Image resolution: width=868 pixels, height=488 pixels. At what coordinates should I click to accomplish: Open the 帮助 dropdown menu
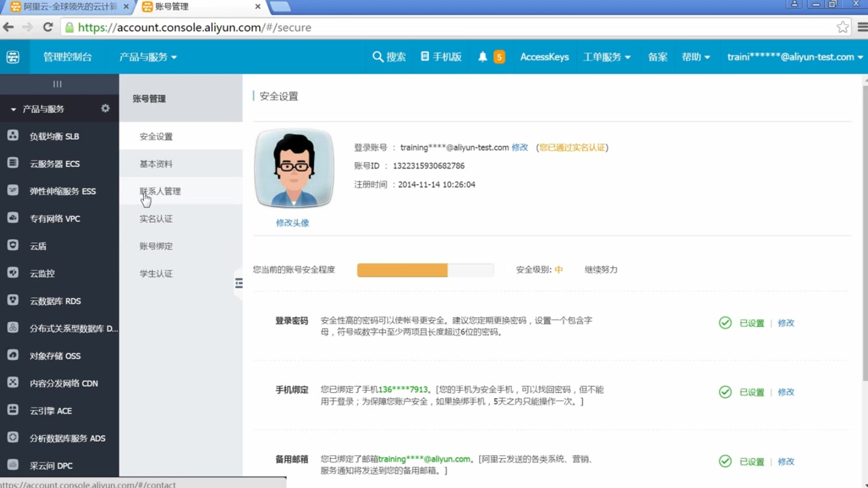(695, 57)
